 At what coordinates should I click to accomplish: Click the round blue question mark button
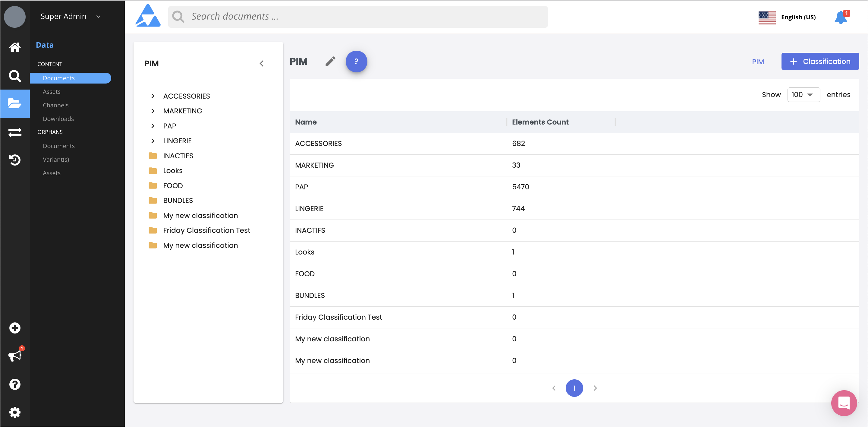point(356,61)
